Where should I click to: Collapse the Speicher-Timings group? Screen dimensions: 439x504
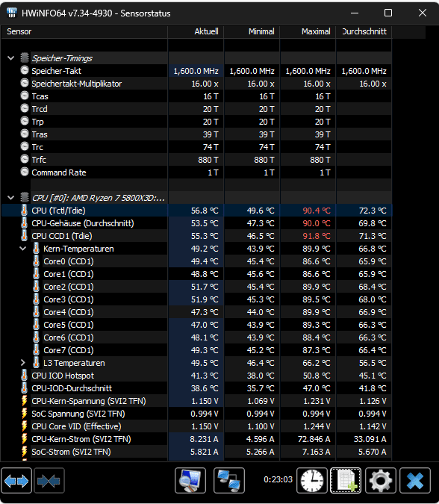click(11, 58)
